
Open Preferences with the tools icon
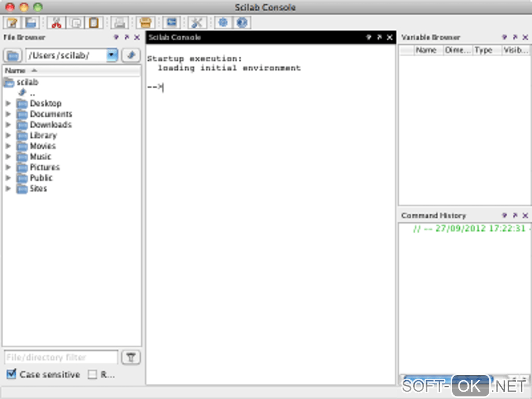[x=197, y=22]
